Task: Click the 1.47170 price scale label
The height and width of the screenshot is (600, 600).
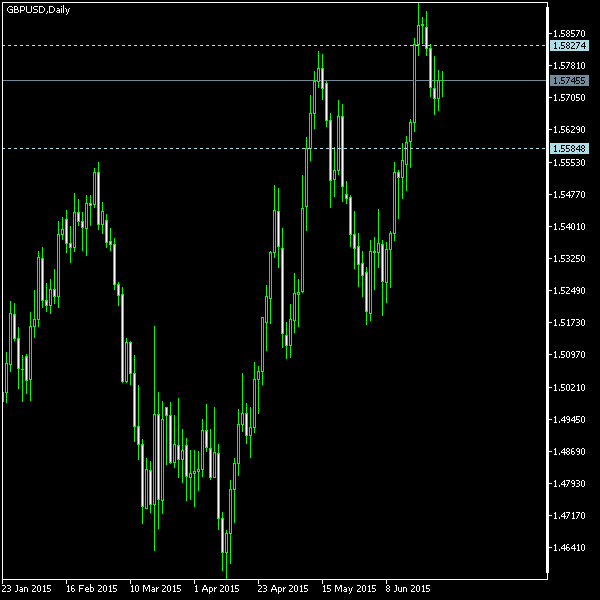Action: 569,516
